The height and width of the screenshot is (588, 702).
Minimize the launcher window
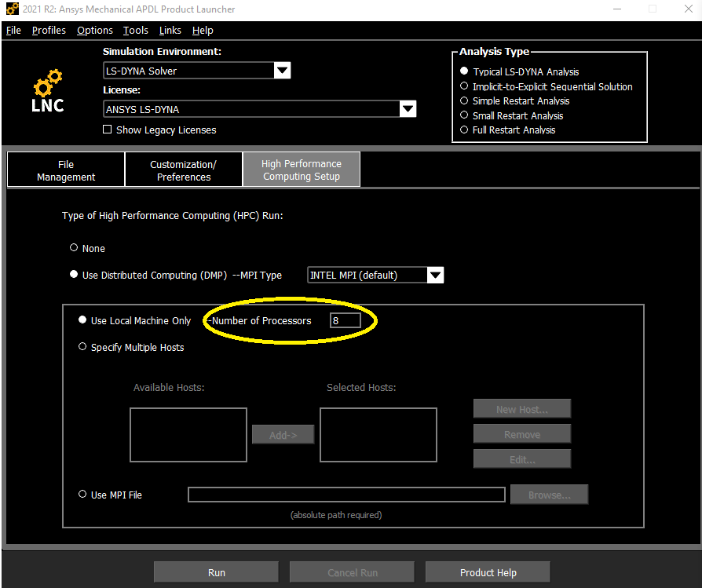[617, 9]
